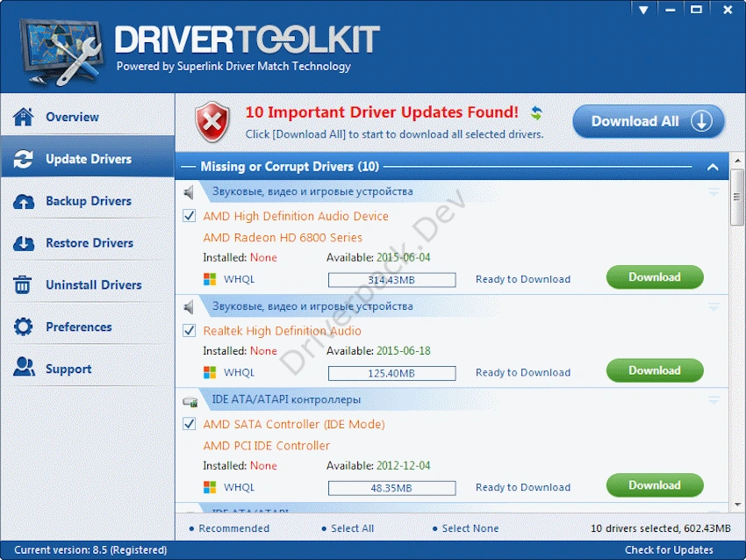Image resolution: width=746 pixels, height=560 pixels.
Task: Expand details for AMD High Definition Audio group
Action: click(x=714, y=191)
